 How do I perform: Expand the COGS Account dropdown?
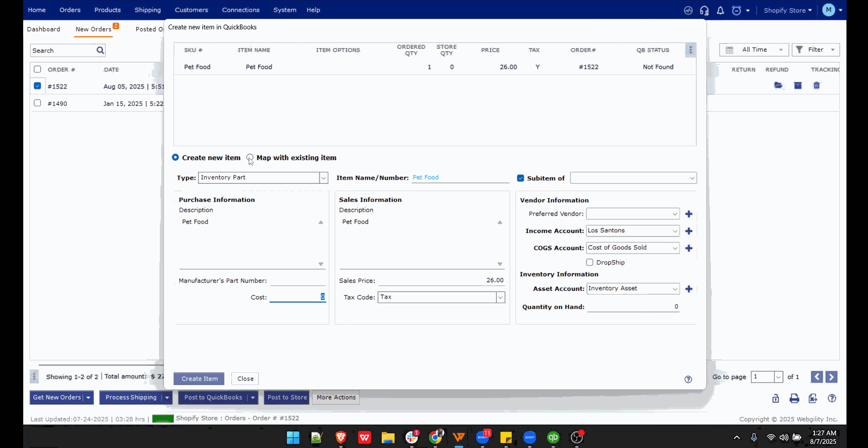point(675,248)
